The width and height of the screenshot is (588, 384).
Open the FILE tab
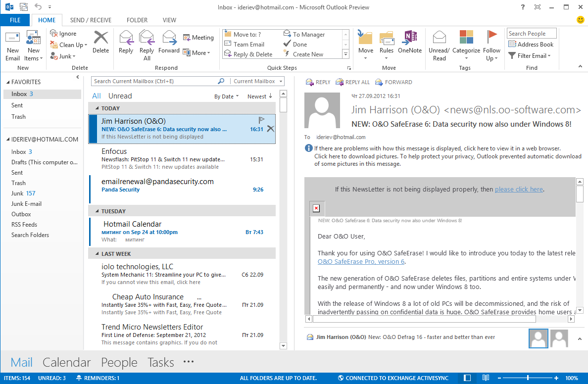15,20
